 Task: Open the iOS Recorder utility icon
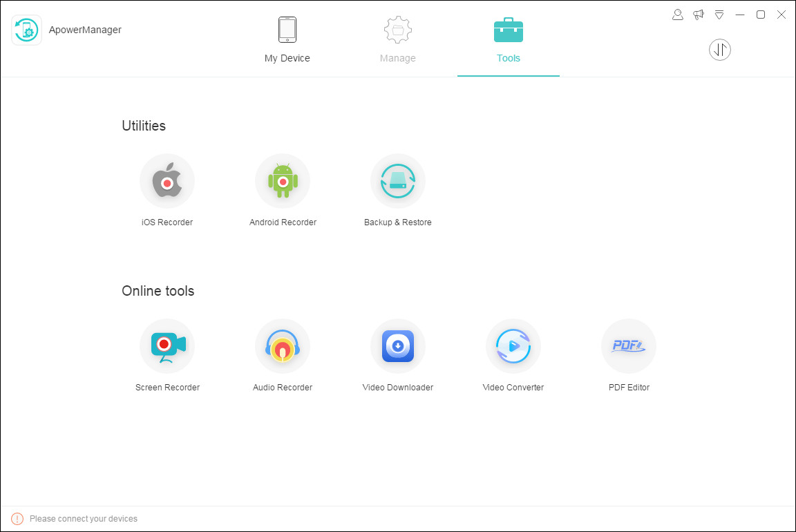(167, 181)
